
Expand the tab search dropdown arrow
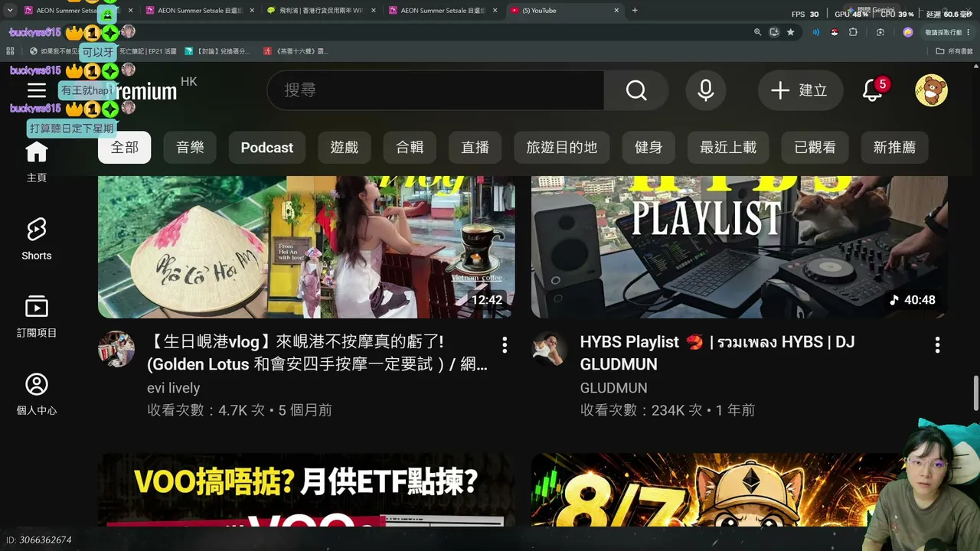click(10, 11)
